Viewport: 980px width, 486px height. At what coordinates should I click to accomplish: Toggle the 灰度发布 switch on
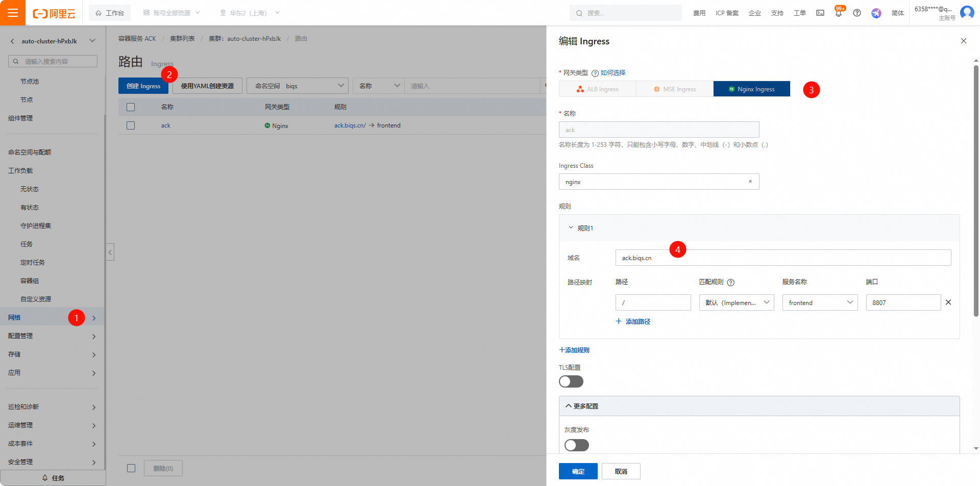[x=576, y=445]
